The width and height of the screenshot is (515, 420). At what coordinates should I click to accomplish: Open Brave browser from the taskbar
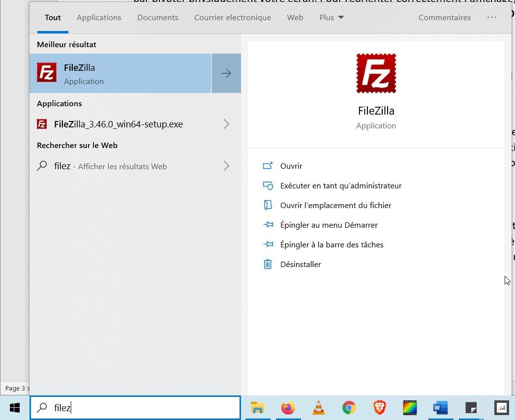point(379,408)
